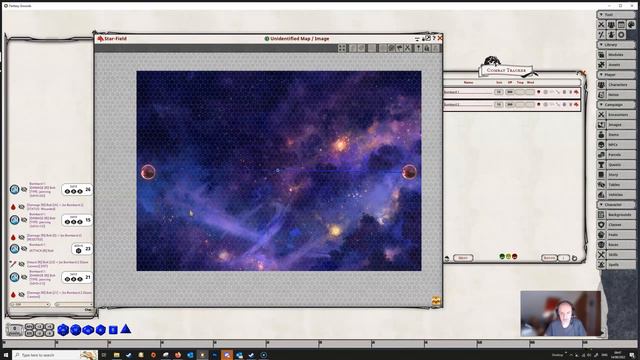Screen dimensions: 640x360
Task: Open the Assets library button
Action: [x=616, y=64]
